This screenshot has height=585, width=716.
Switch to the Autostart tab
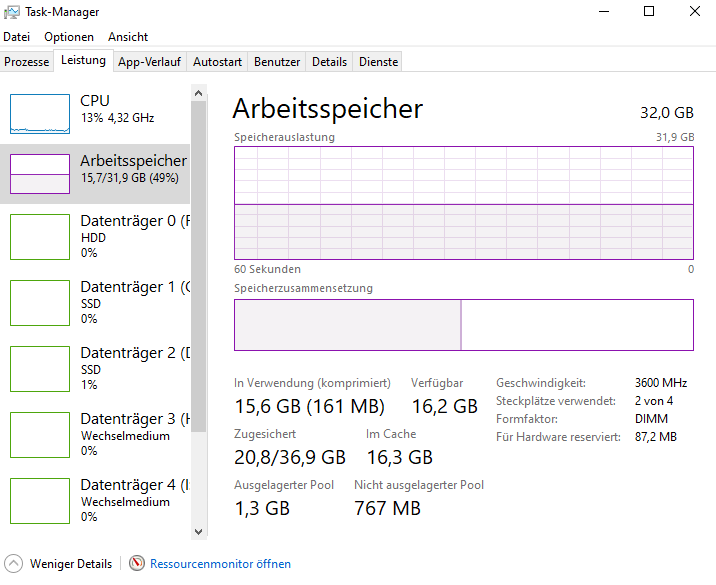(x=217, y=62)
